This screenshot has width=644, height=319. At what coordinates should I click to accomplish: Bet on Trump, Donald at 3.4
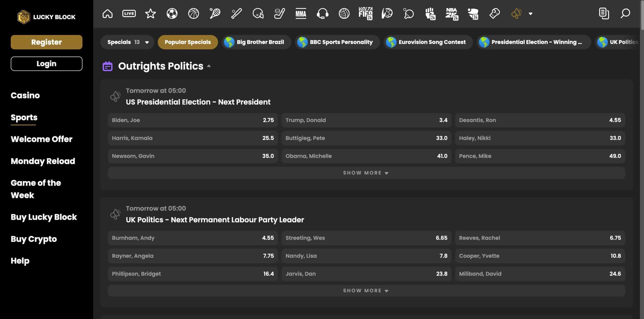pos(367,120)
